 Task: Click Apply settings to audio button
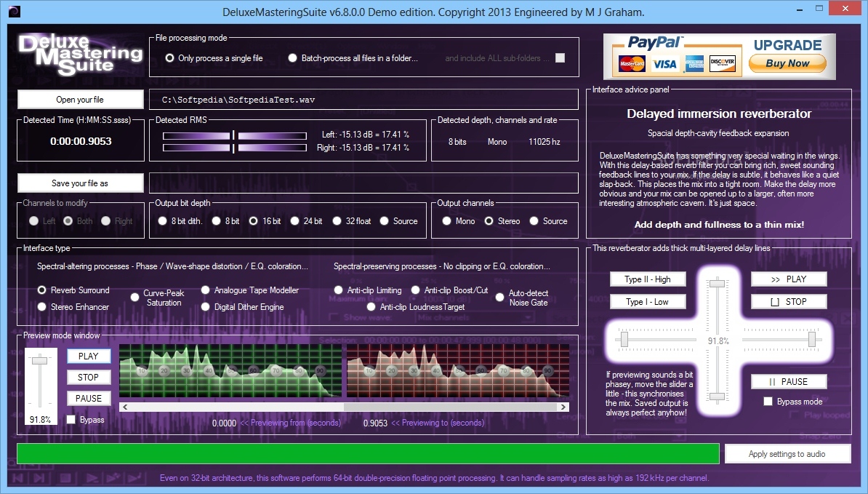click(787, 454)
